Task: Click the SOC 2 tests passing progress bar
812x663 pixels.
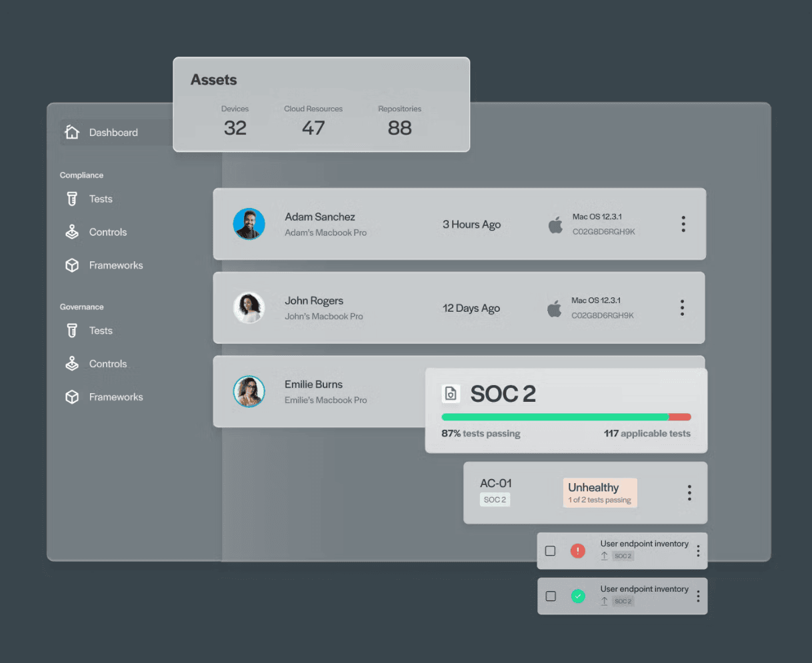Action: click(566, 416)
